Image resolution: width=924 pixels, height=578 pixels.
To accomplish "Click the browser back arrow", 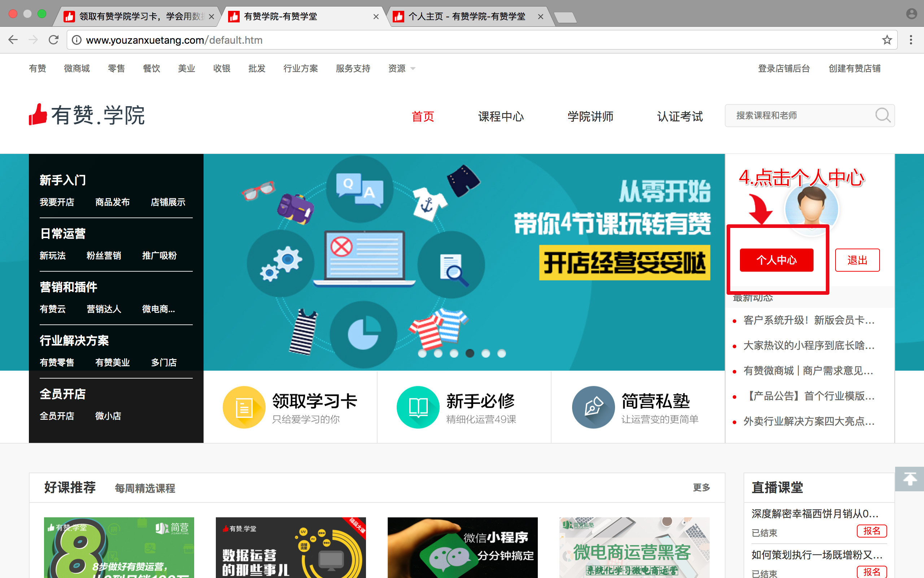I will [x=13, y=40].
